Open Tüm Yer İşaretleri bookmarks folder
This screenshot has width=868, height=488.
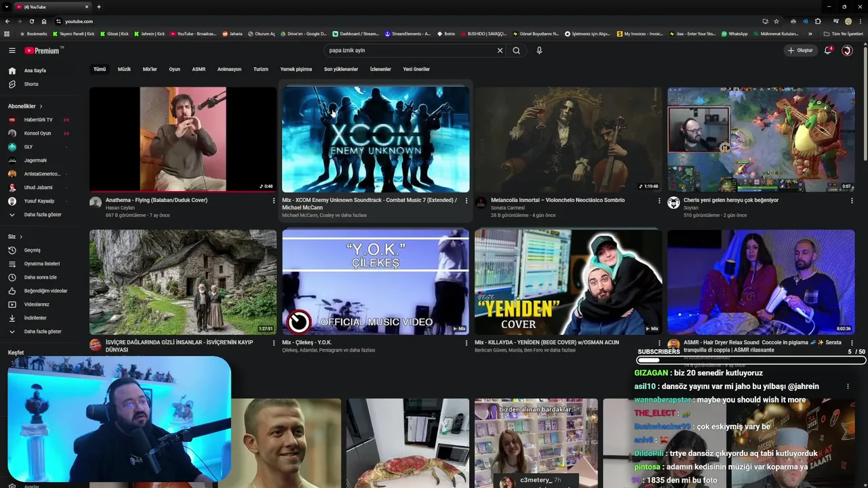843,34
